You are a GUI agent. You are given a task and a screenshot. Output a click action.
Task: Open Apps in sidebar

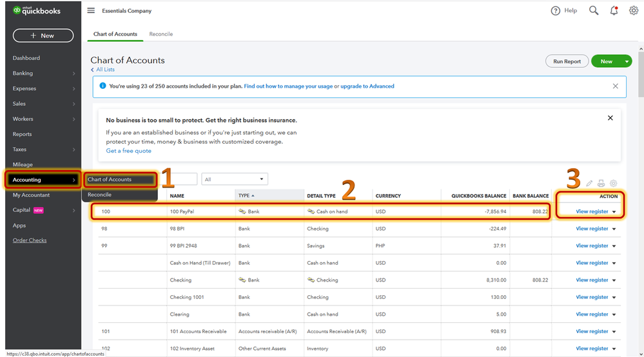[19, 226]
